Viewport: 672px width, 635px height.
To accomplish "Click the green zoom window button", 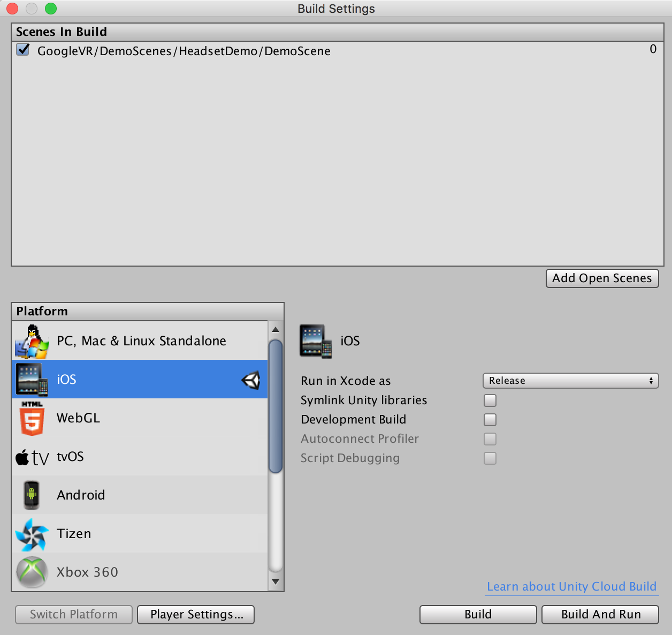I will pos(51,9).
